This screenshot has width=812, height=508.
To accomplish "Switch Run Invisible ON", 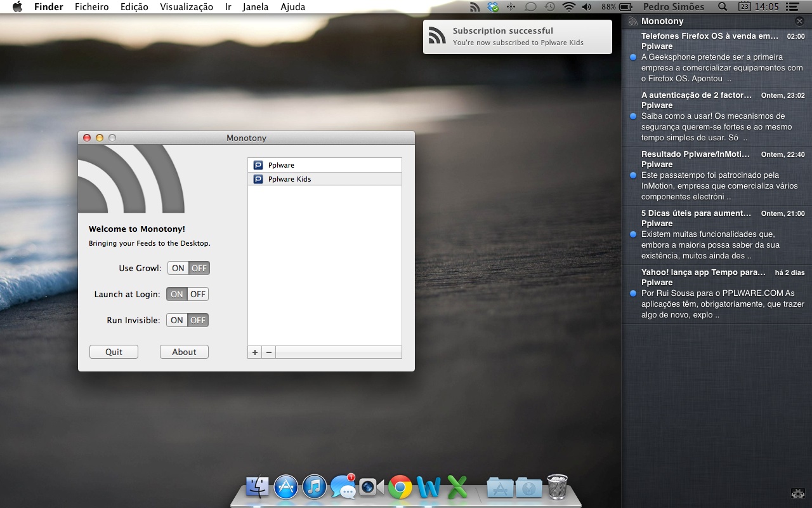I will coord(177,320).
